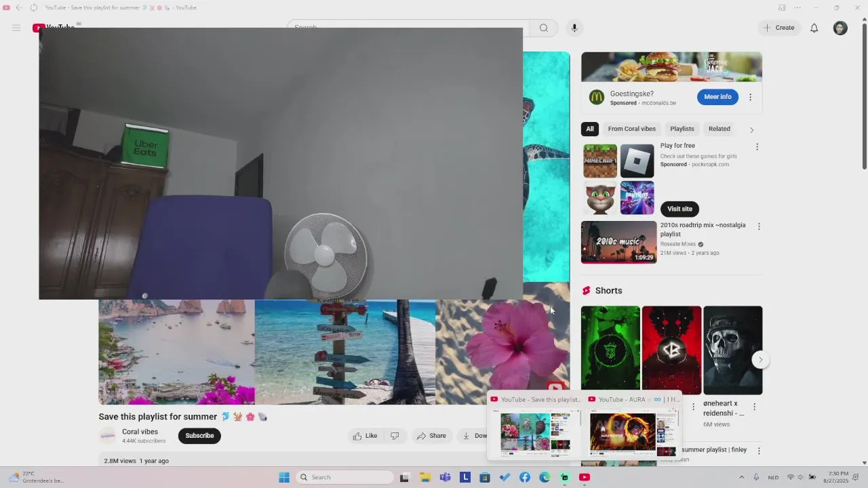Screen dimensions: 868x488
Task: Select the Related filter chip
Action: 719,129
